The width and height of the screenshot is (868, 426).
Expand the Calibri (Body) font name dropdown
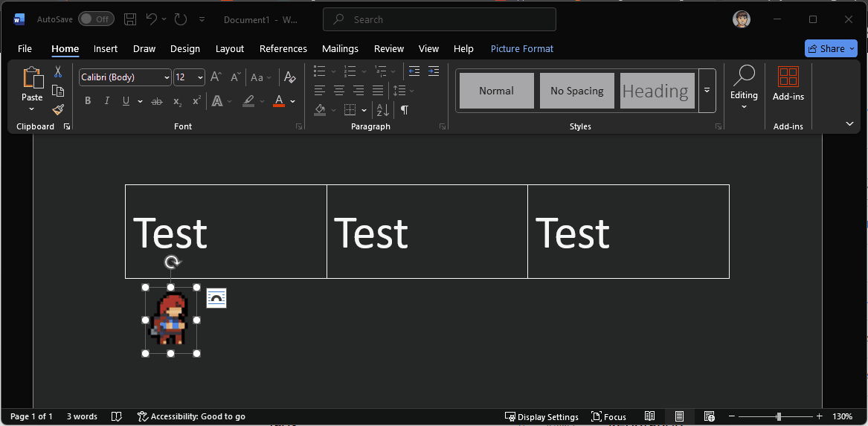coord(166,77)
